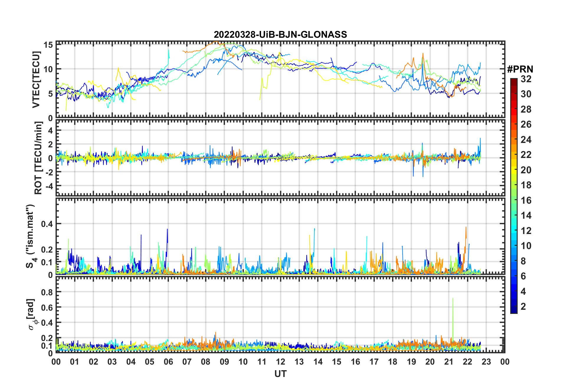Click the 23 hour tick on the UT axis
Screen dimensions: 561x392
tap(486, 362)
